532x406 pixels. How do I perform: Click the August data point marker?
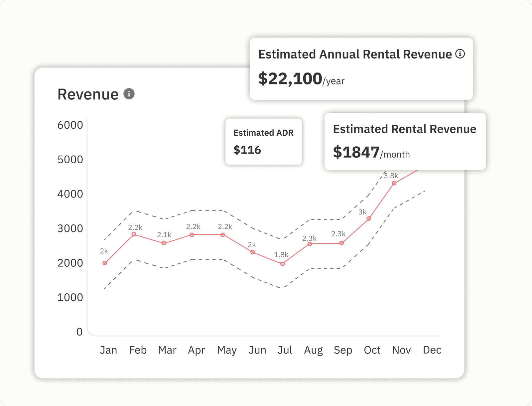(x=310, y=244)
